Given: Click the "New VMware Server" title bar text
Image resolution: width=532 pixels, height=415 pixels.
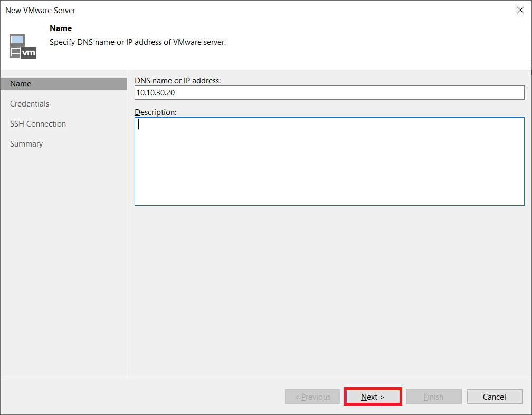Looking at the screenshot, I should [x=41, y=11].
